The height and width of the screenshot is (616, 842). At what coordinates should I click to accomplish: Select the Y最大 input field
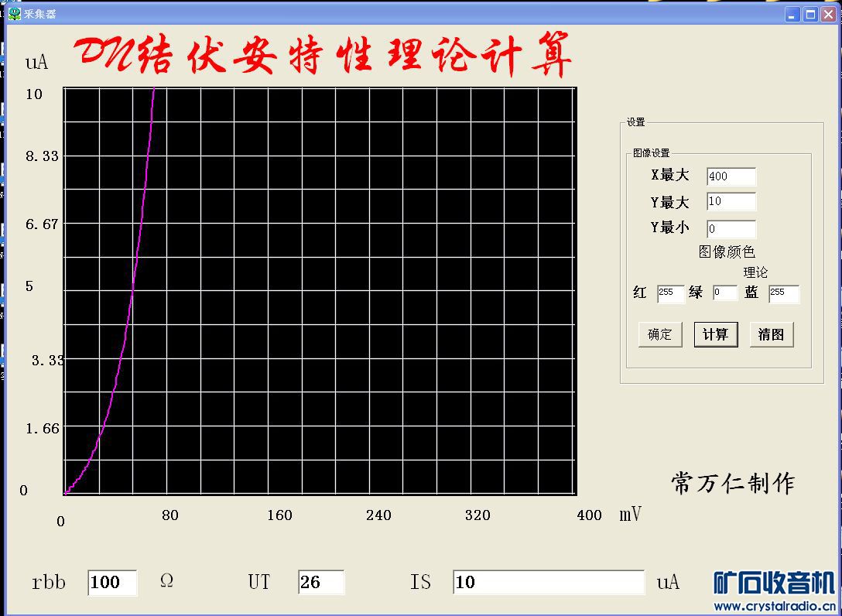(x=731, y=201)
